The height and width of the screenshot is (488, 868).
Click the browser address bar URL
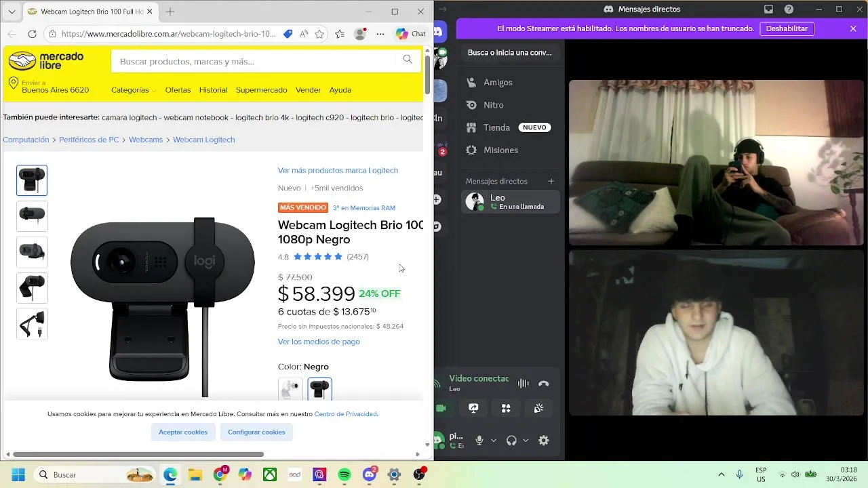point(168,34)
